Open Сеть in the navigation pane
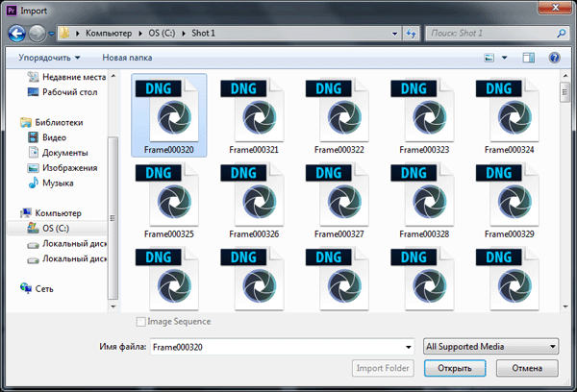 point(37,288)
